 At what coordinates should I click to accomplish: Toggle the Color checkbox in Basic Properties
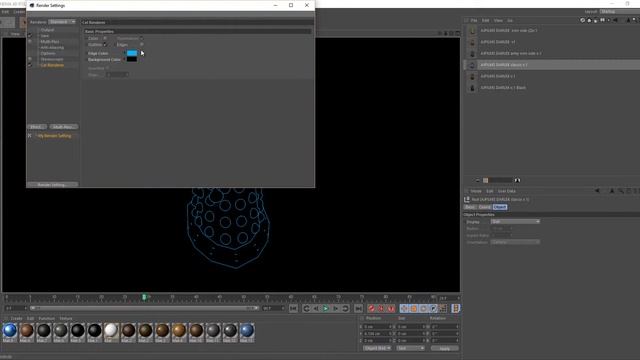105,38
